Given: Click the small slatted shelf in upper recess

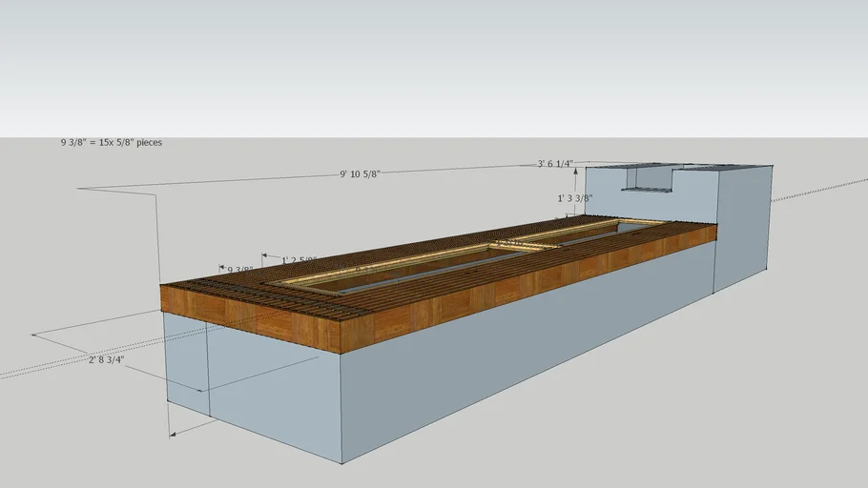Looking at the screenshot, I should pyautogui.click(x=649, y=189).
